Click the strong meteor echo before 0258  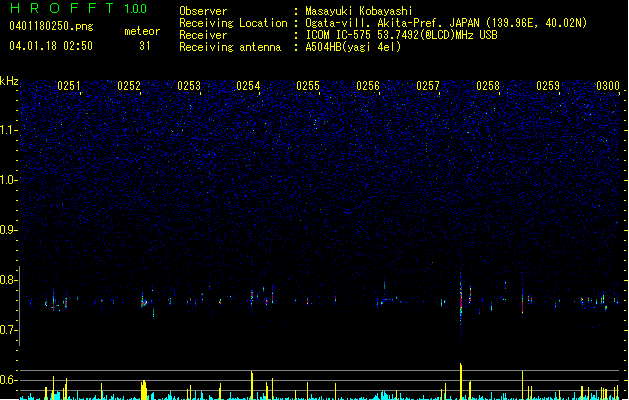tap(461, 301)
